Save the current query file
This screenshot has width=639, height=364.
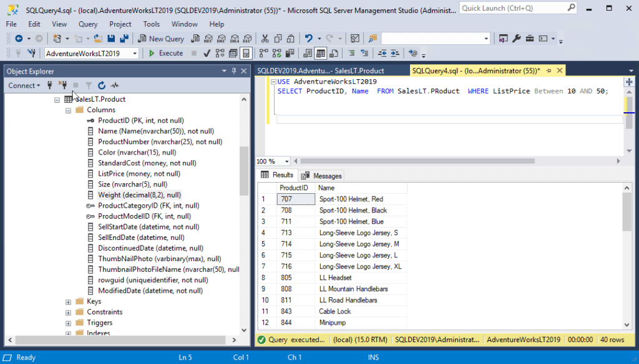click(111, 39)
